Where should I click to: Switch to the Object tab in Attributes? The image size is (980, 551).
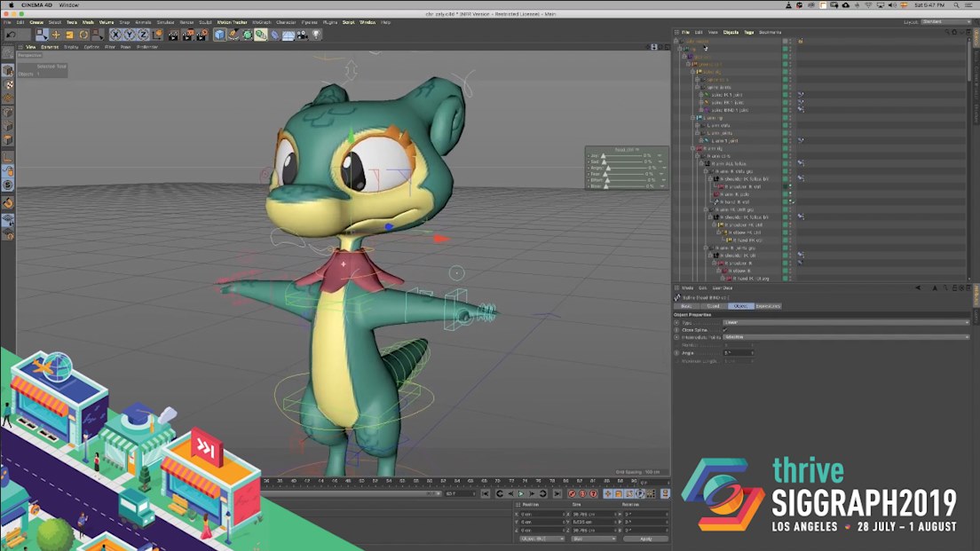pyautogui.click(x=740, y=306)
